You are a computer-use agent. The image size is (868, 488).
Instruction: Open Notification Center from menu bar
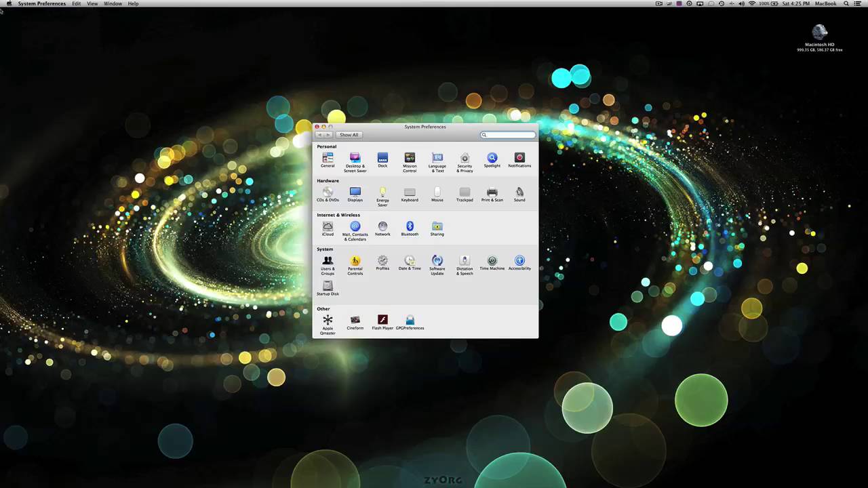pos(858,3)
